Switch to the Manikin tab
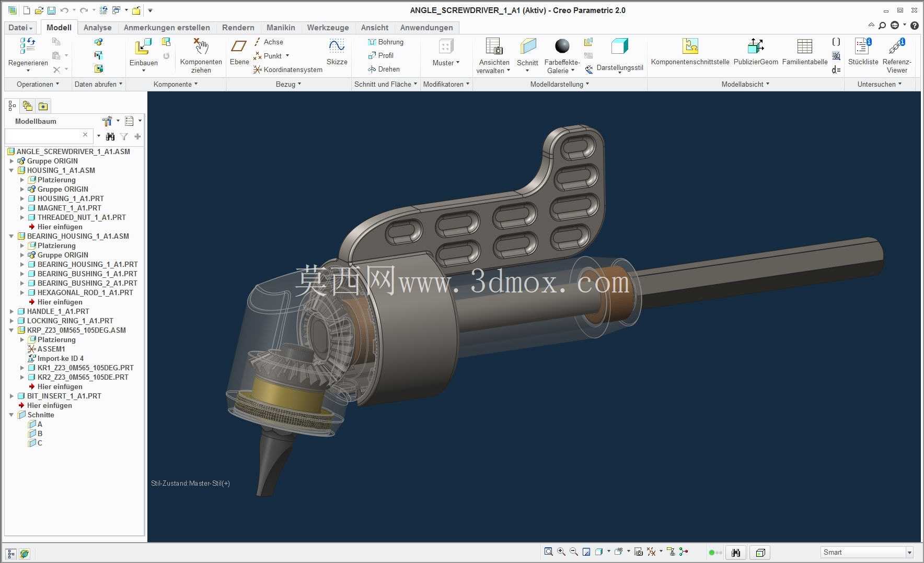The image size is (924, 563). (x=281, y=28)
